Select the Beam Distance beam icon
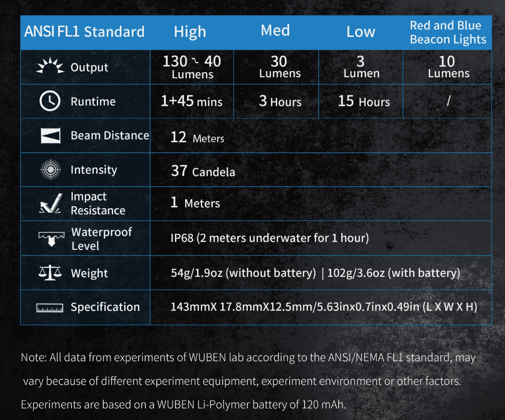The image size is (505, 420). click(50, 136)
